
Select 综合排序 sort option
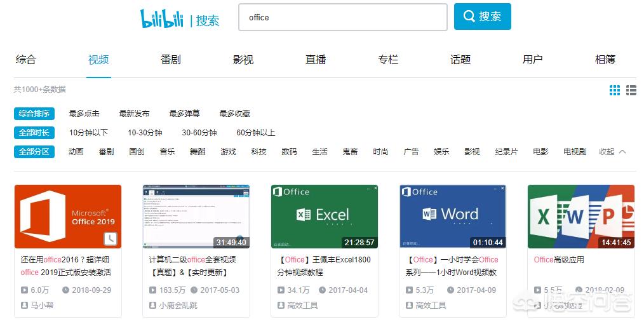click(34, 113)
